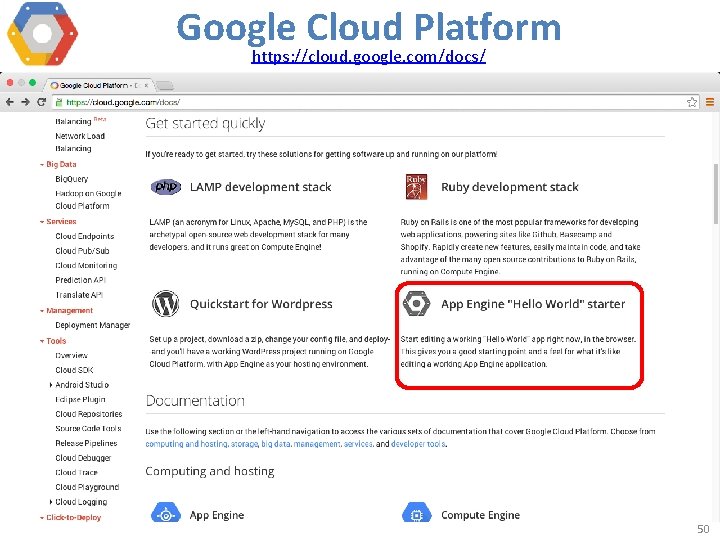The image size is (720, 540).
Task: Open the LAMP development stack heading
Action: 260,187
